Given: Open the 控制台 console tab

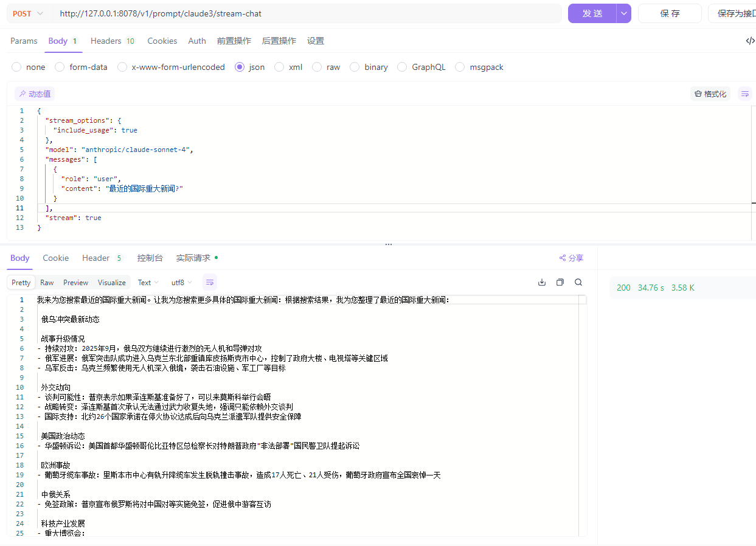Looking at the screenshot, I should click(x=150, y=258).
